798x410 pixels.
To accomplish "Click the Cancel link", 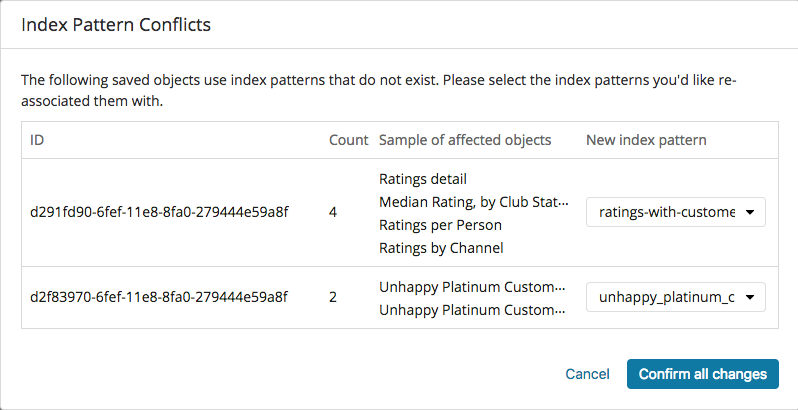I will tap(587, 374).
